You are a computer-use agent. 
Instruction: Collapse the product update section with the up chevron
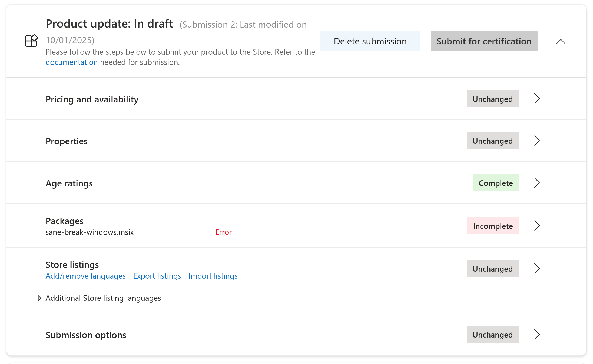point(561,41)
